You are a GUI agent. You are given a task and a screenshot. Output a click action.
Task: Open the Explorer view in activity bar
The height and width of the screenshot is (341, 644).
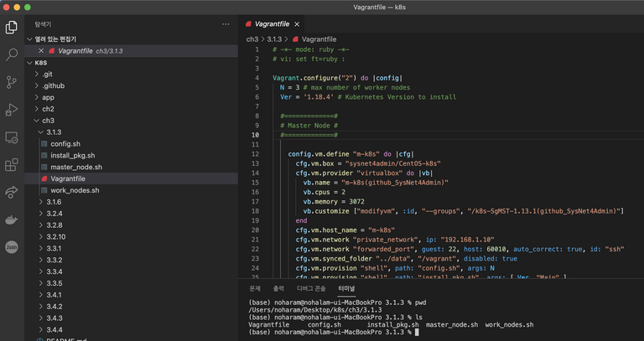click(12, 27)
